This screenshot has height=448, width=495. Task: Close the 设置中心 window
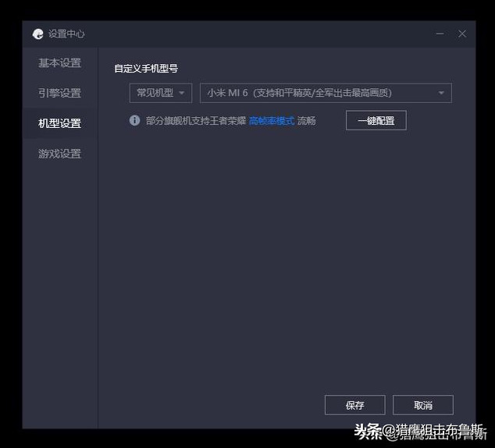[x=462, y=34]
